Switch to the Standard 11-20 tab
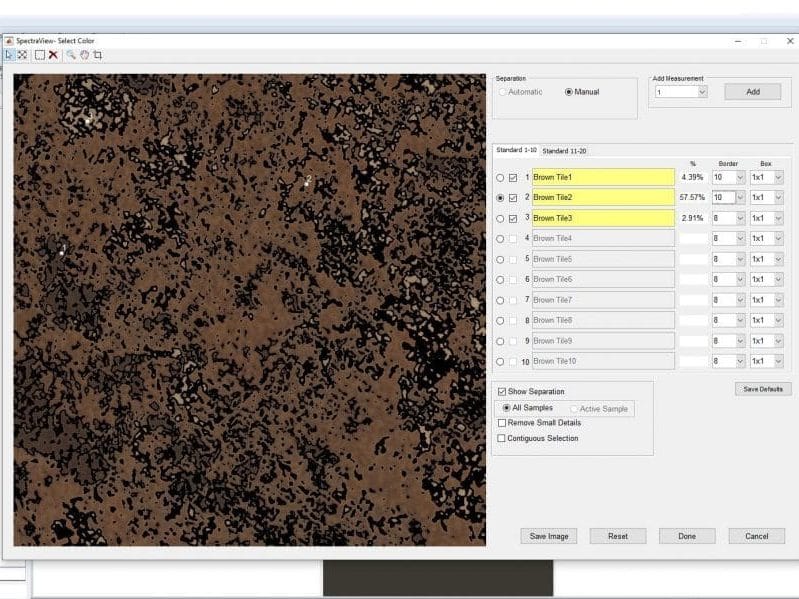This screenshot has height=599, width=799. (564, 151)
